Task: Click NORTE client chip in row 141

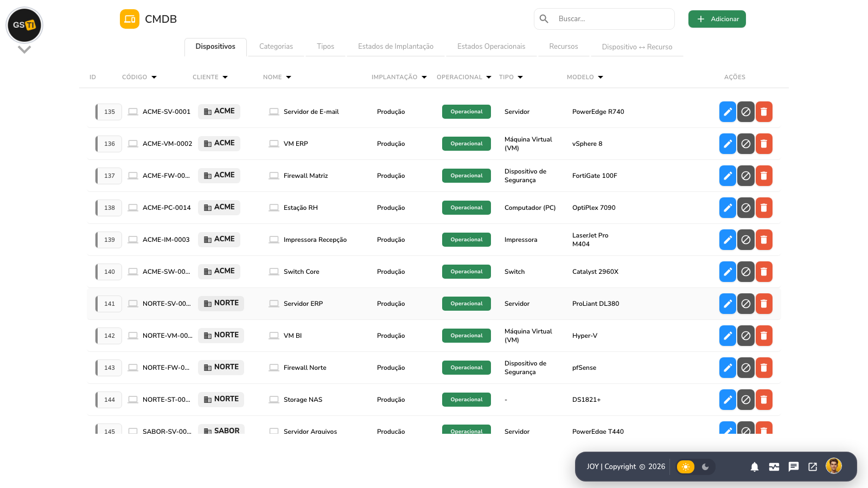Action: (x=221, y=303)
